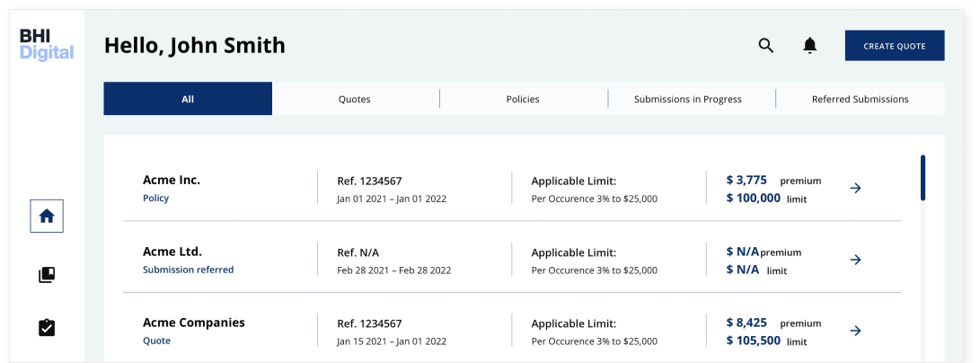The height and width of the screenshot is (363, 980).
Task: Go to Home in sidebar
Action: click(47, 216)
